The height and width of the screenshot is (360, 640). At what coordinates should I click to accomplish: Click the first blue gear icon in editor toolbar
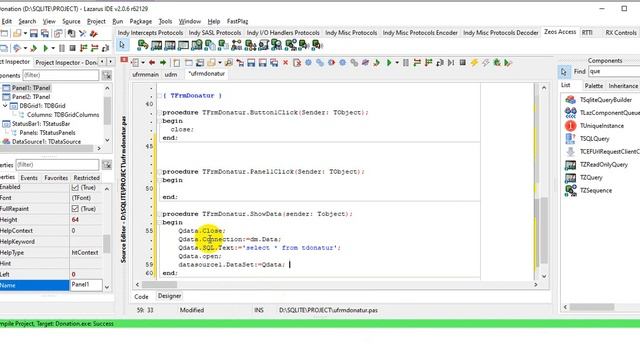coord(308,62)
